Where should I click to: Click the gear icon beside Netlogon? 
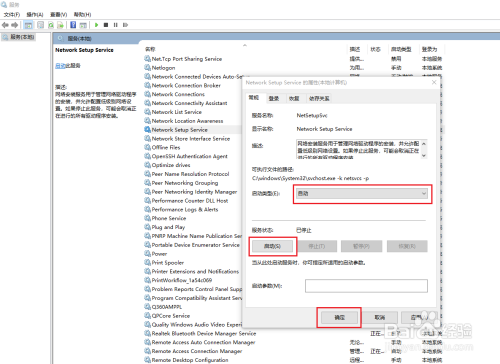point(147,68)
